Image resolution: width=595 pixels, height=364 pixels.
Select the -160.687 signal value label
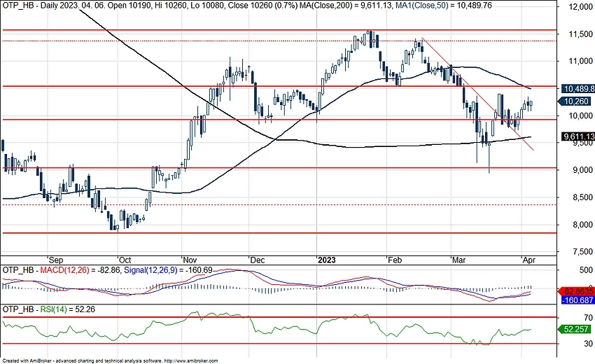577,300
